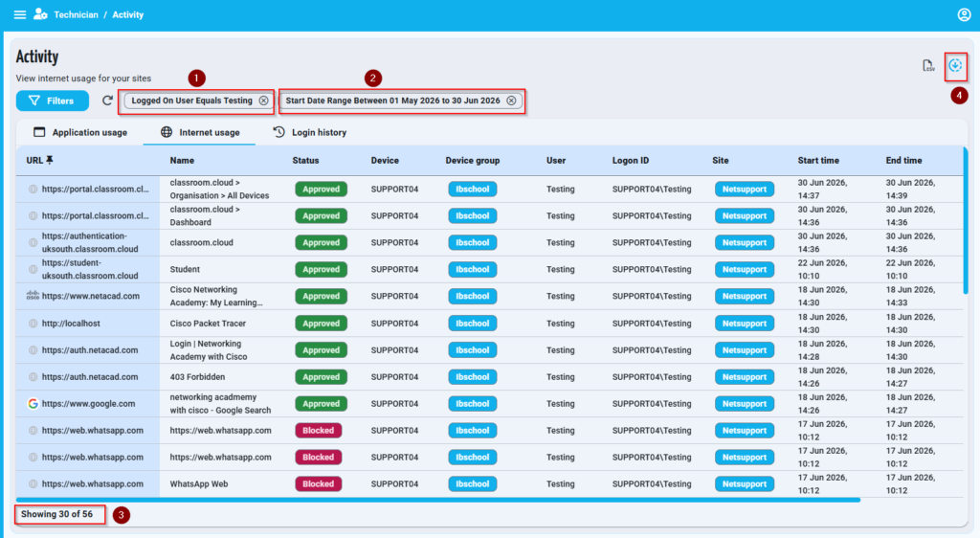Click 18 Jun 2026, 14:33 end time
The height and width of the screenshot is (538, 980).
(911, 296)
